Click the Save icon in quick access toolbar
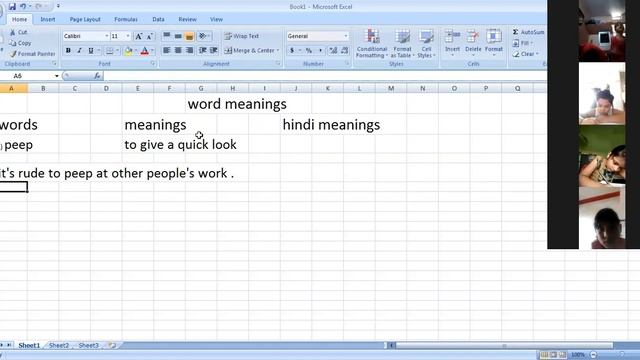Image resolution: width=640 pixels, height=360 pixels. (12, 7)
